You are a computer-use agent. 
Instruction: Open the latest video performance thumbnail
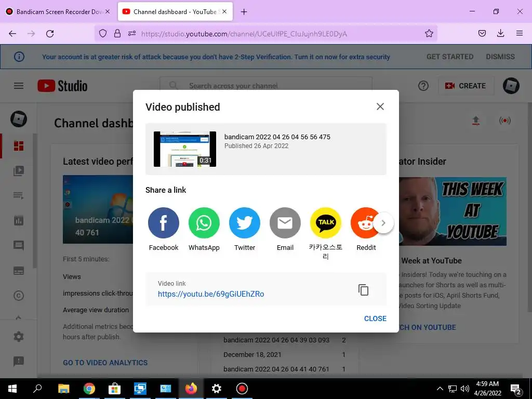[x=98, y=209]
